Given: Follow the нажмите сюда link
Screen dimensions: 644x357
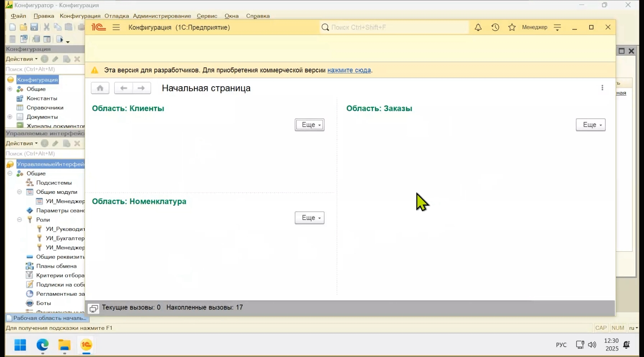Looking at the screenshot, I should (x=349, y=70).
